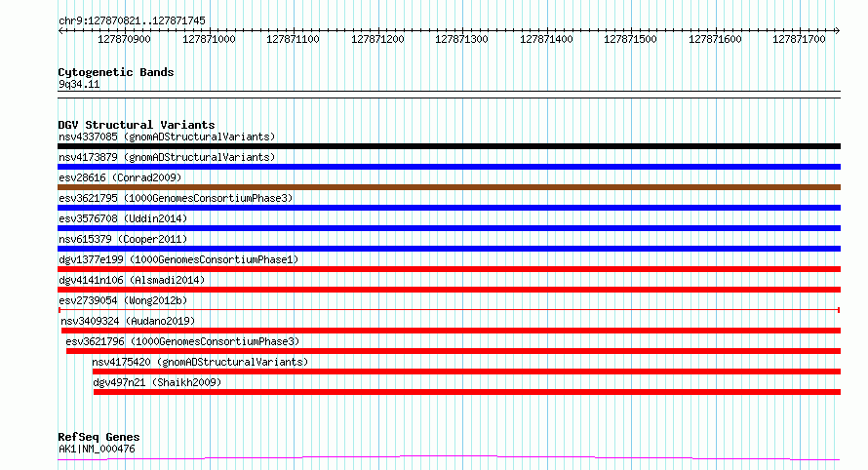Click the 127871500 ruler coordinate
This screenshot has height=470, width=868.
coord(630,39)
